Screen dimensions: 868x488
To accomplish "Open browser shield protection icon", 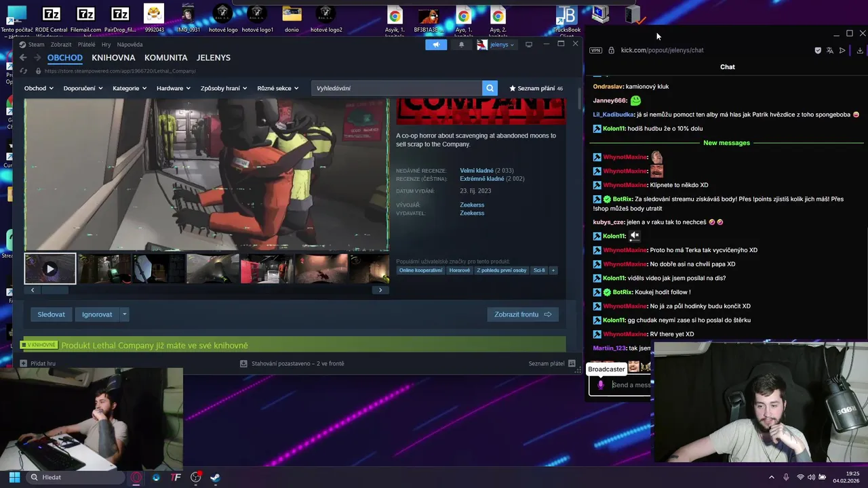I will tap(818, 50).
